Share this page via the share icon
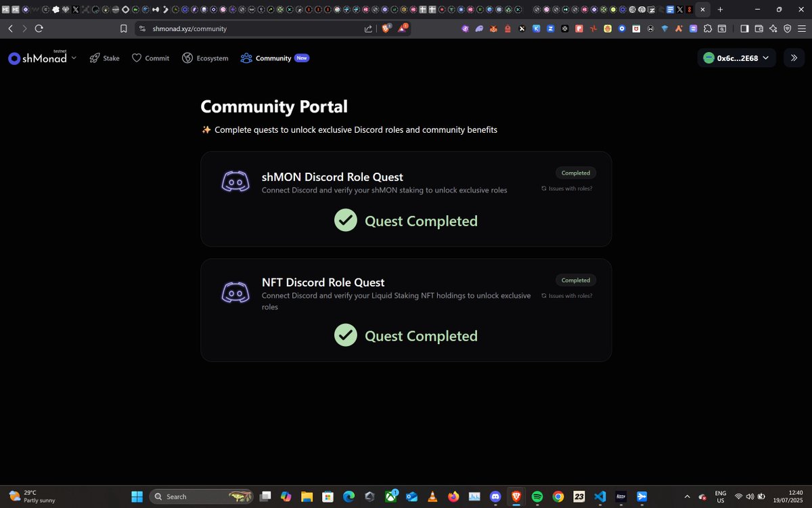The width and height of the screenshot is (812, 508). click(x=368, y=28)
